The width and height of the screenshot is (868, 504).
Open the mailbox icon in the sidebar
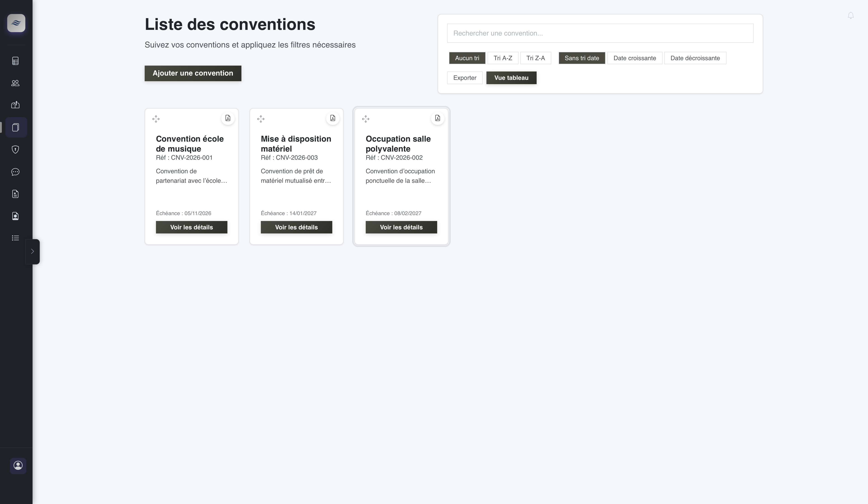coord(16,105)
